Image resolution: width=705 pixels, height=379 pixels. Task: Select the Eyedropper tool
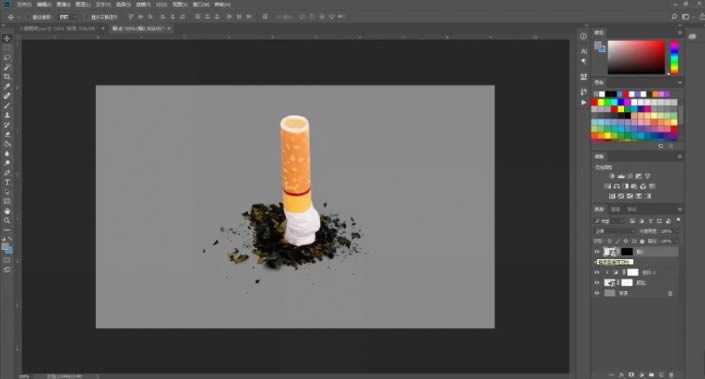point(7,86)
